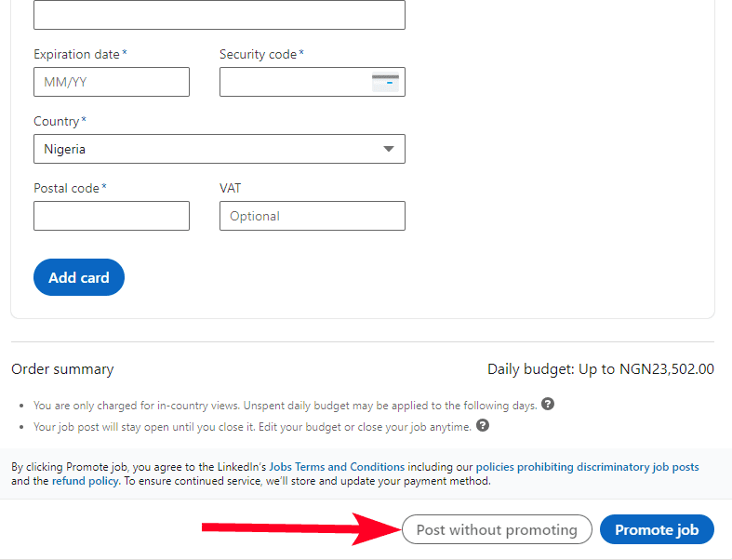Click the Postal code label
This screenshot has height=560, width=732.
tap(66, 188)
